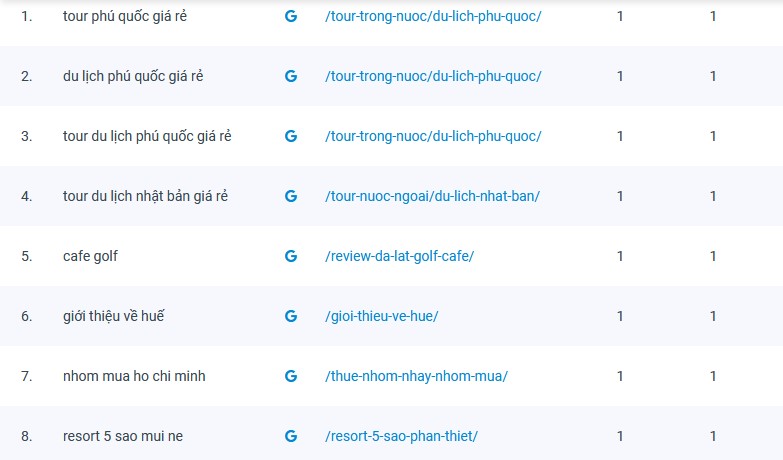Click Google icon in 'du lịch phú quốc giá rẻ' row

tap(291, 76)
